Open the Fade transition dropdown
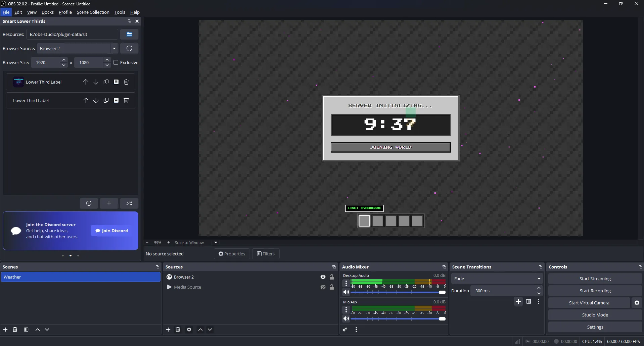This screenshot has width=644, height=346. point(539,279)
